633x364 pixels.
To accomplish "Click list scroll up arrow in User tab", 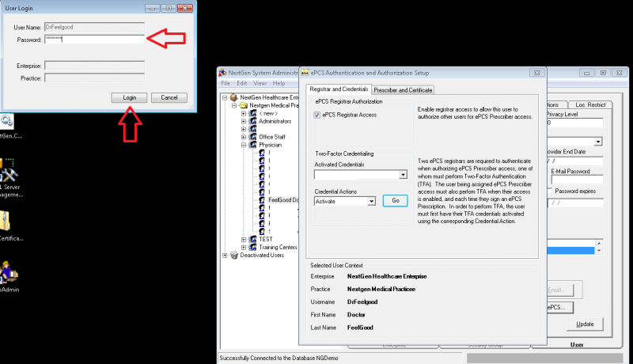I will coord(599,244).
